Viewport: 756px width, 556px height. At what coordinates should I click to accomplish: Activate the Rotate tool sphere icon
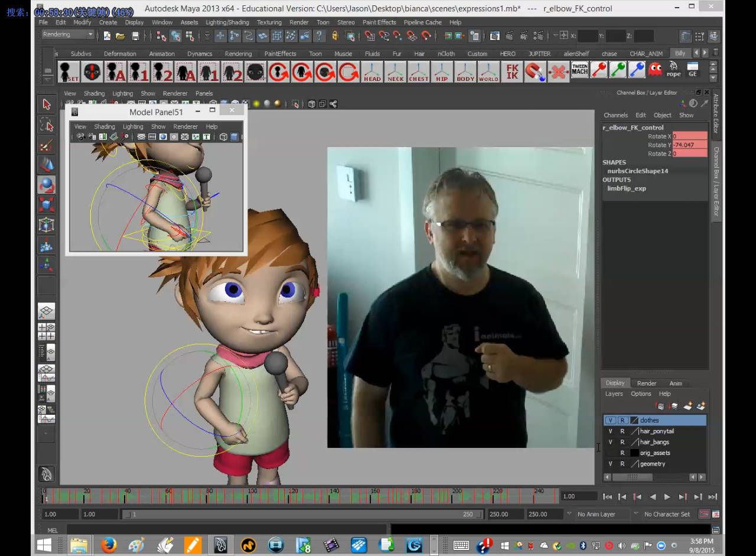[x=47, y=185]
